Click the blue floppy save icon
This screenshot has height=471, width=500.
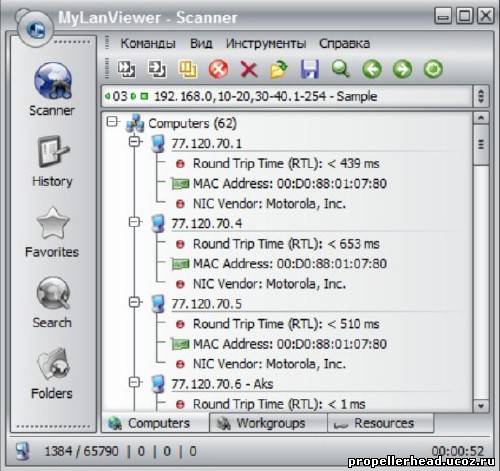tap(310, 69)
